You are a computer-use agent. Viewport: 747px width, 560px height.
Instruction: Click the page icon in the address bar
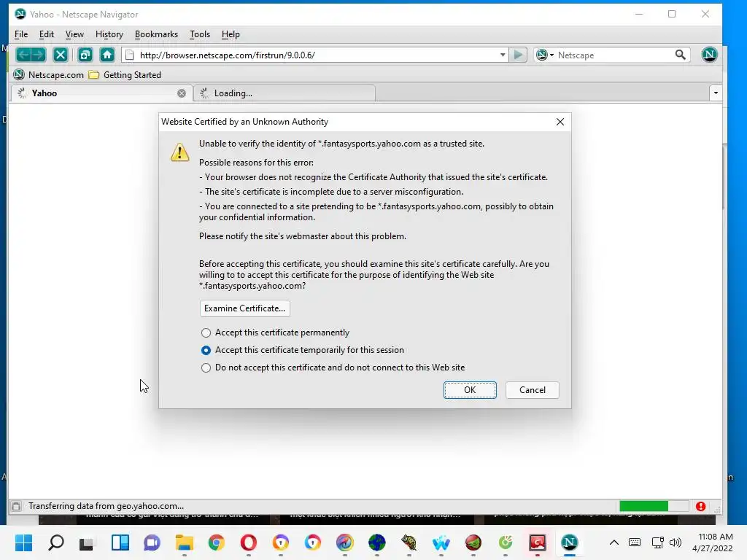point(130,55)
